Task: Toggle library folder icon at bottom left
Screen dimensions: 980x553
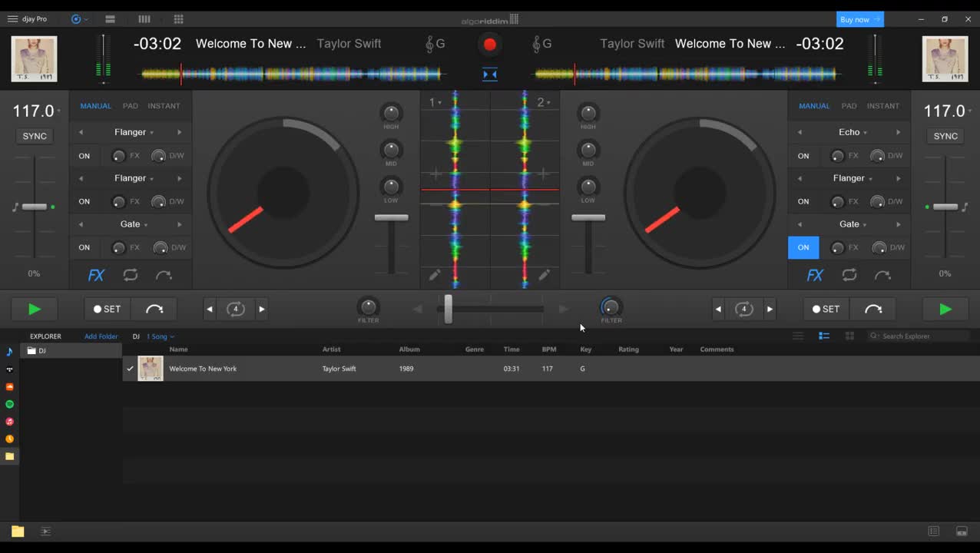Action: point(18,531)
